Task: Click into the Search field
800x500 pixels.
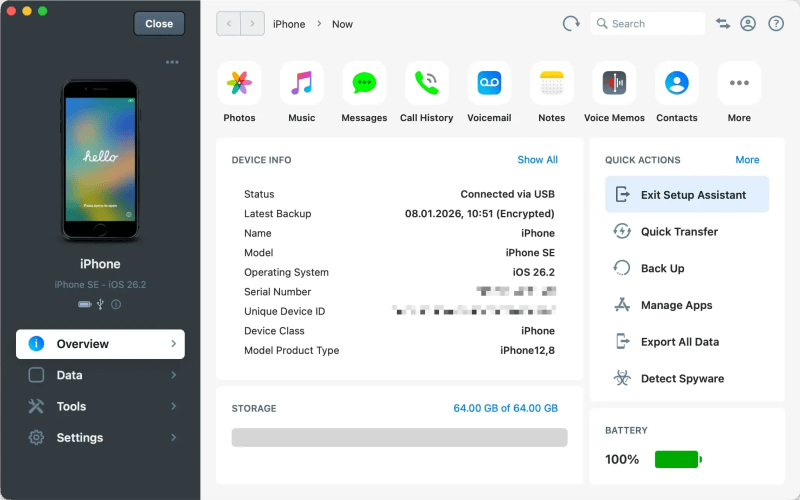Action: (x=648, y=23)
